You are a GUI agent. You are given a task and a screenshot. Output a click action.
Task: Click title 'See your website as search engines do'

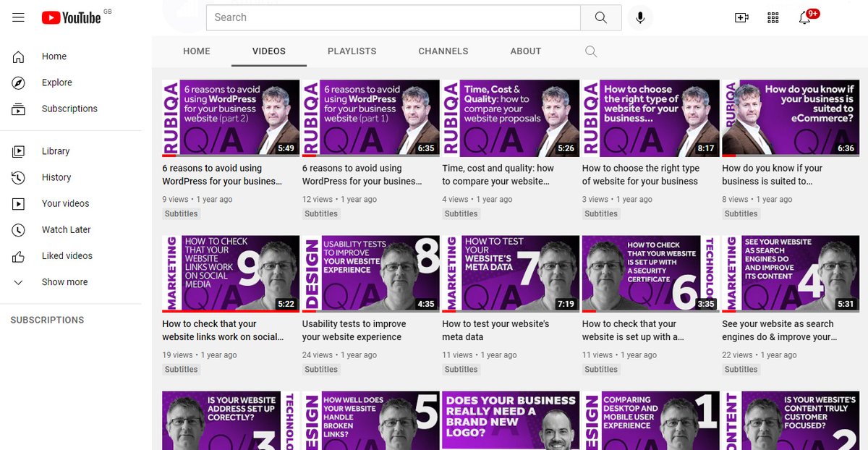[x=780, y=330]
